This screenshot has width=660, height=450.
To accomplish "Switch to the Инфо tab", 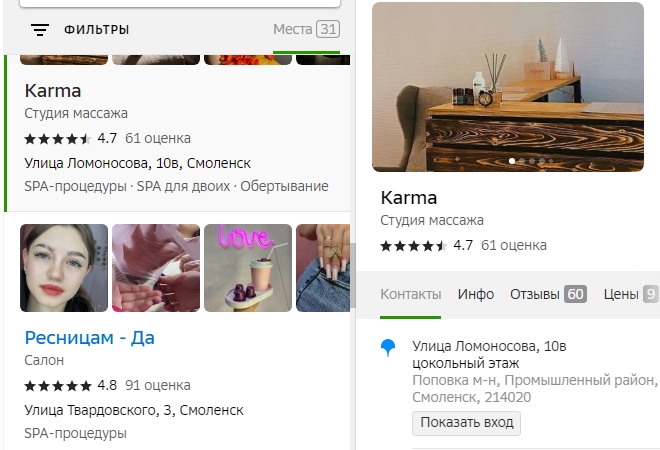I will [476, 294].
